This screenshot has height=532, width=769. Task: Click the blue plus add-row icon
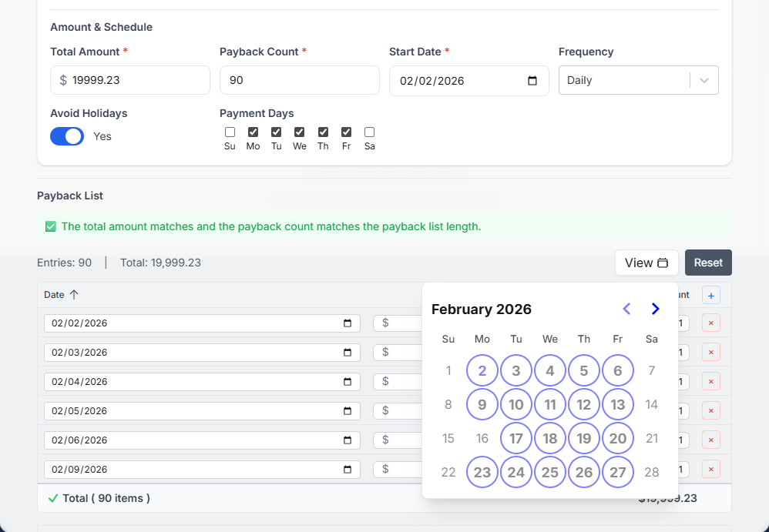click(x=710, y=295)
